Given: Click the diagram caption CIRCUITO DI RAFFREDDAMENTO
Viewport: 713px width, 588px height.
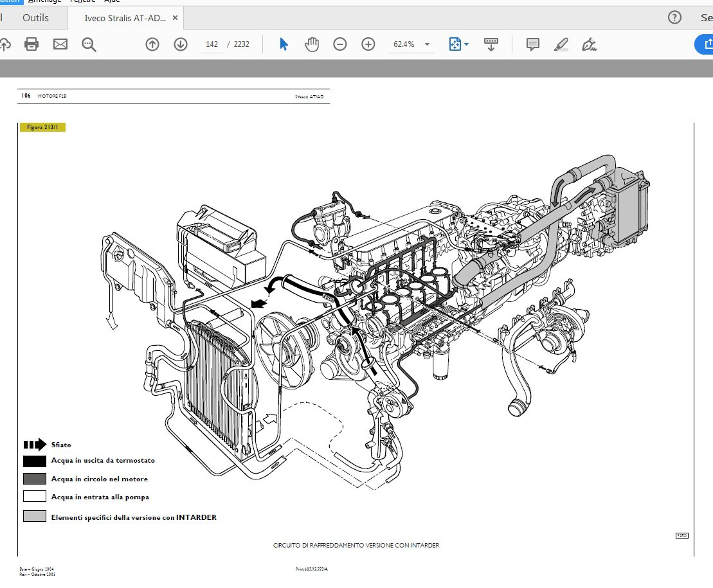Looking at the screenshot, I should click(x=356, y=545).
